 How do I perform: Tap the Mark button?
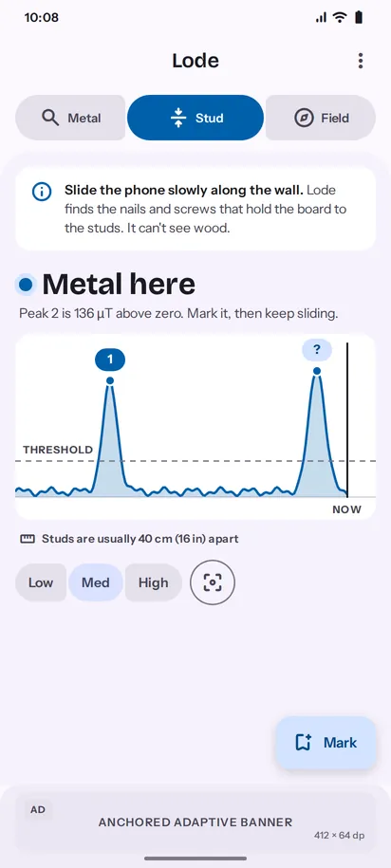326,743
